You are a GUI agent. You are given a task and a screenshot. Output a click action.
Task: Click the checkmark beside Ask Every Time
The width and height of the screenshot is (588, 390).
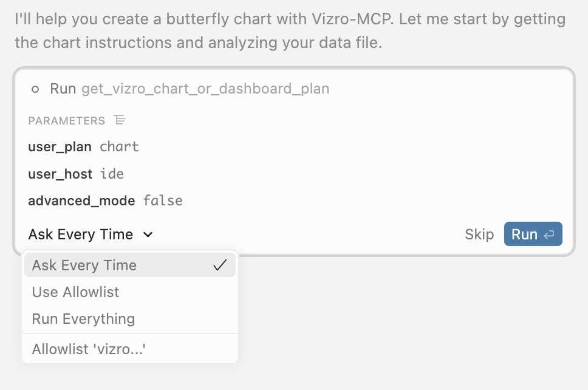point(220,265)
